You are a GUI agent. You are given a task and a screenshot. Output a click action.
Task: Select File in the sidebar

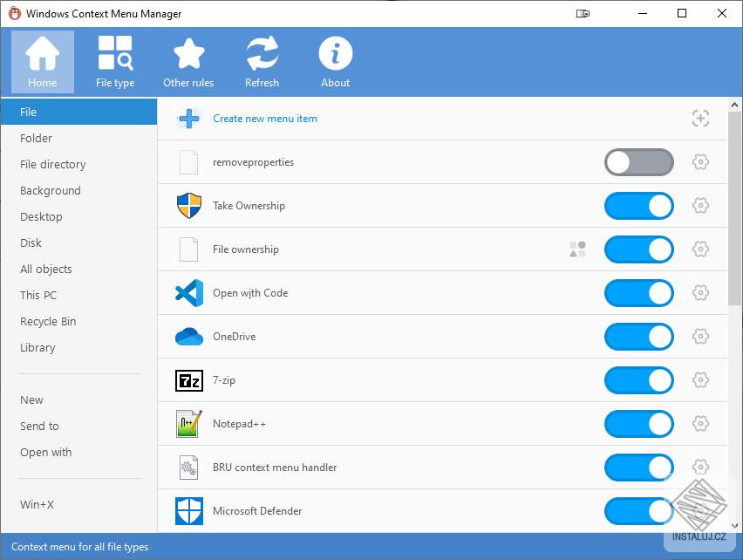click(x=78, y=112)
